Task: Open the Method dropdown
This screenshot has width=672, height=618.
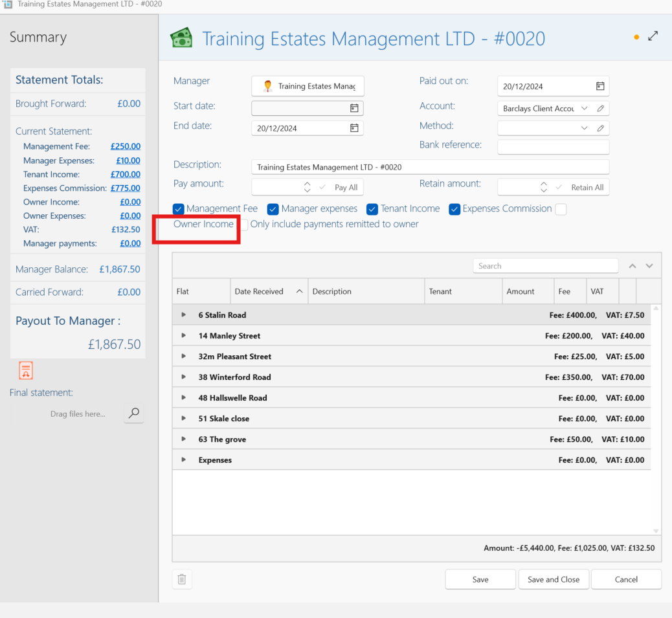Action: tap(584, 128)
